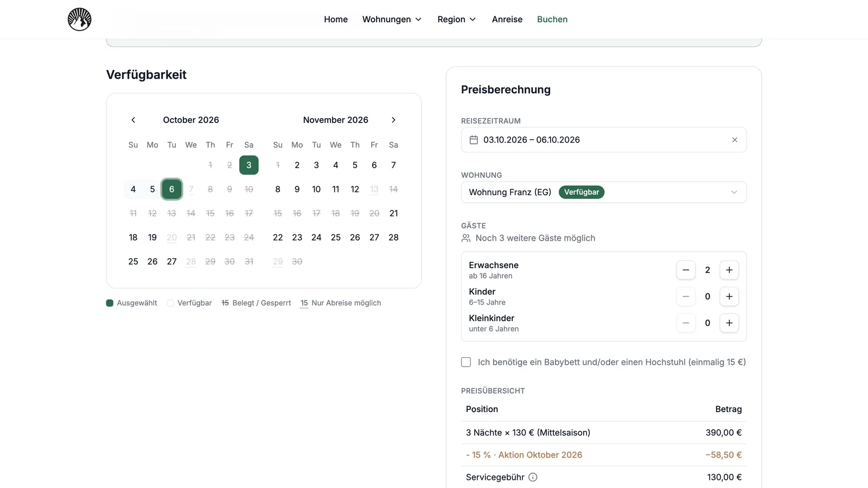
Task: Pick October 27 in the calendar
Action: pos(172,261)
